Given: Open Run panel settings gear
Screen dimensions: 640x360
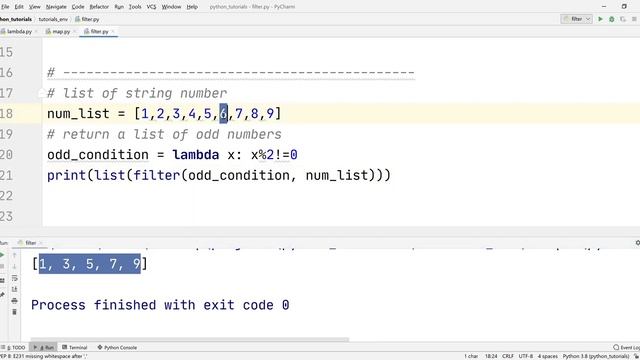Looking at the screenshot, I should click(x=637, y=243).
